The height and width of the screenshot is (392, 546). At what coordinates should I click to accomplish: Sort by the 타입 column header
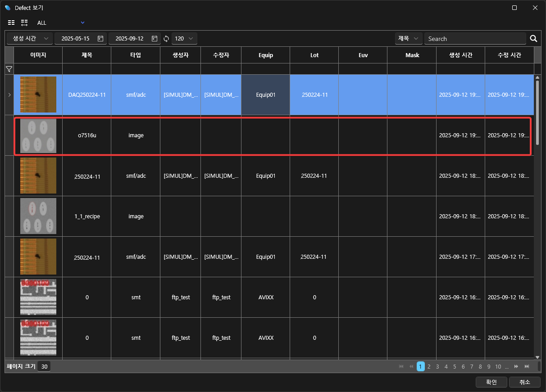click(x=136, y=55)
